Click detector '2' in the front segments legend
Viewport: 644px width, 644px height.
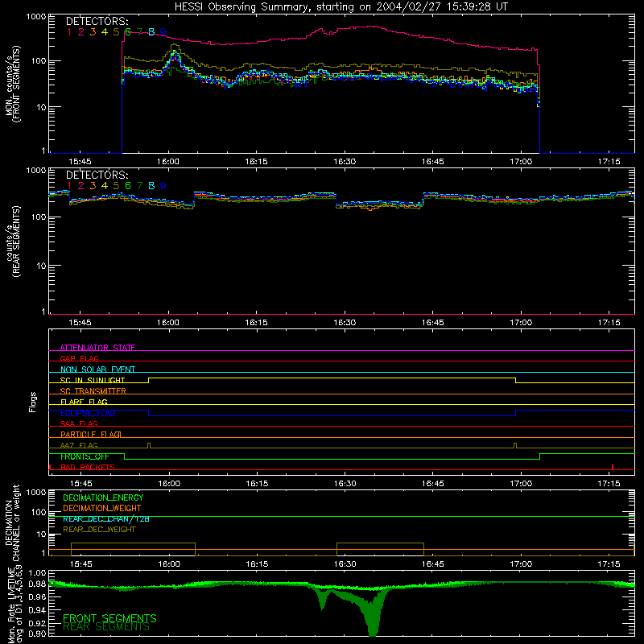pyautogui.click(x=81, y=32)
